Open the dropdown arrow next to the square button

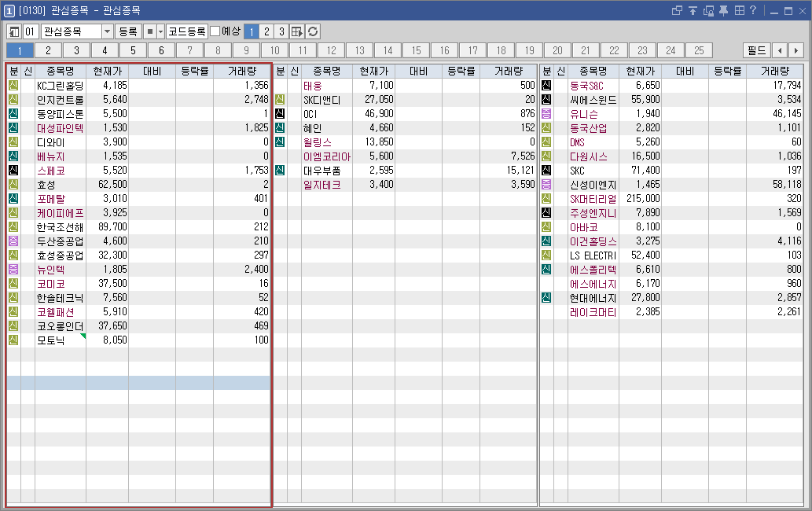click(x=160, y=31)
